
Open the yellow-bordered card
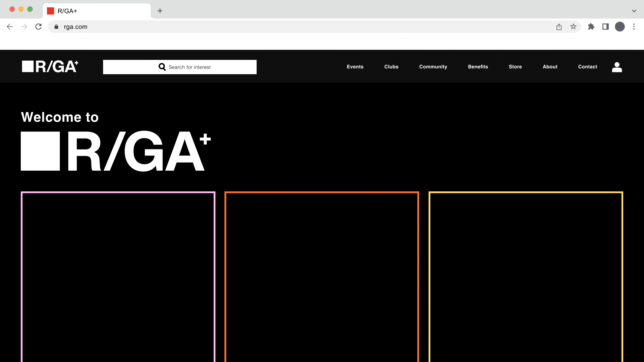point(526,277)
